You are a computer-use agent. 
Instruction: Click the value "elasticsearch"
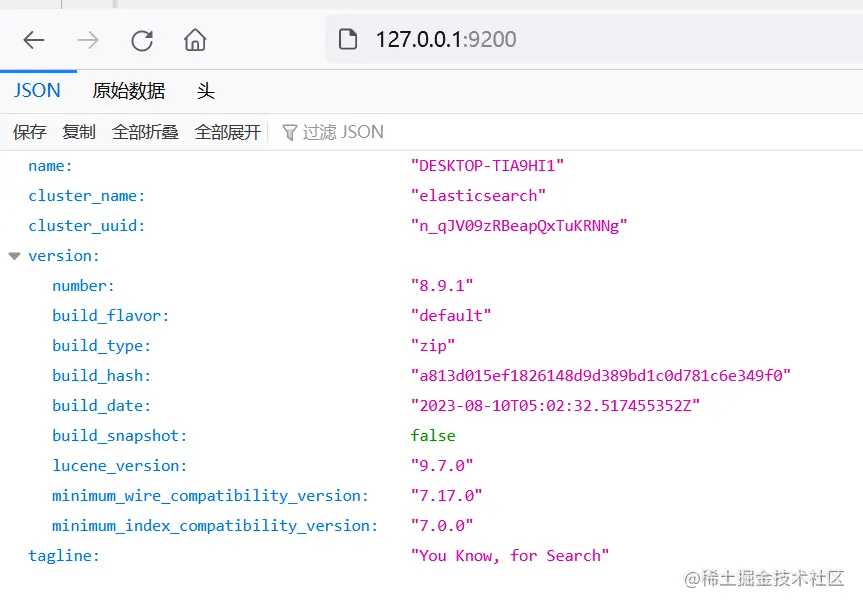click(478, 196)
